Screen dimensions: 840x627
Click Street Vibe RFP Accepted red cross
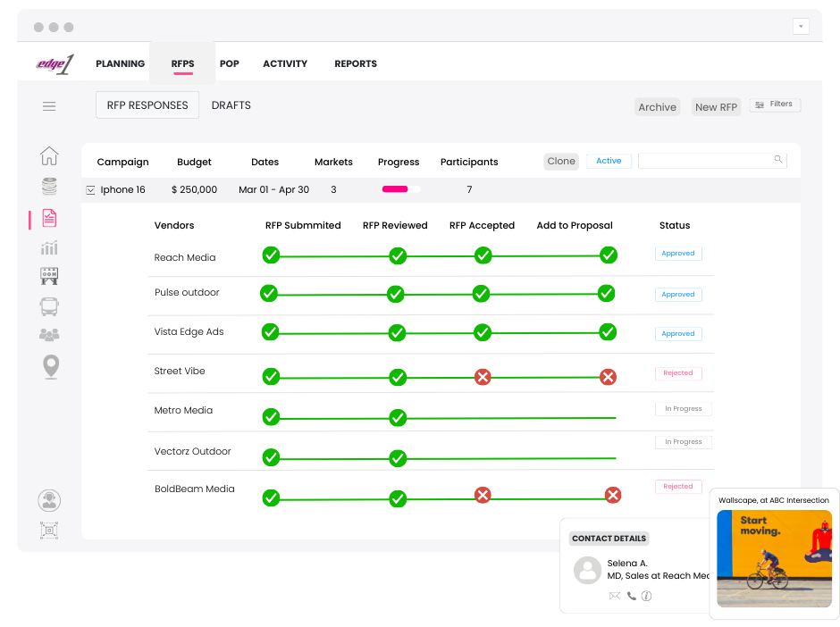click(483, 377)
